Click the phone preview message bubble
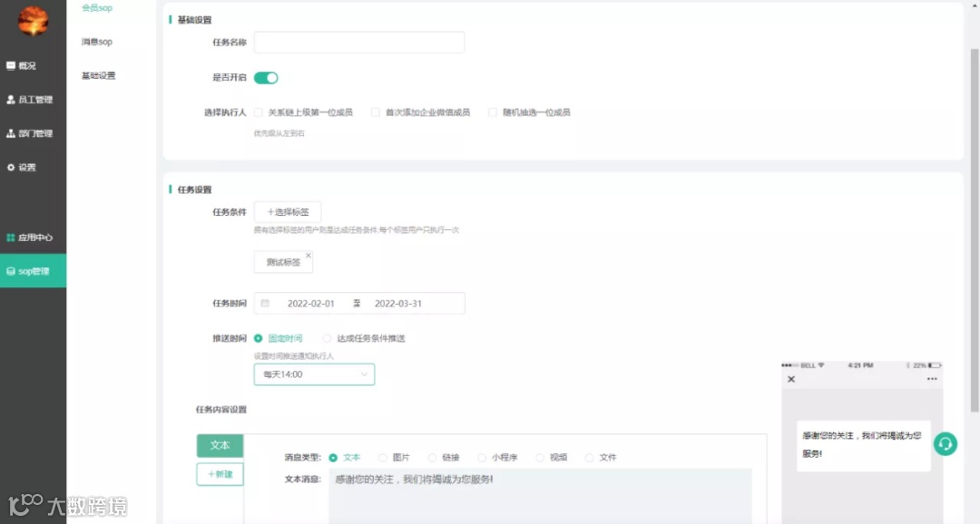The image size is (980, 524). (x=863, y=445)
